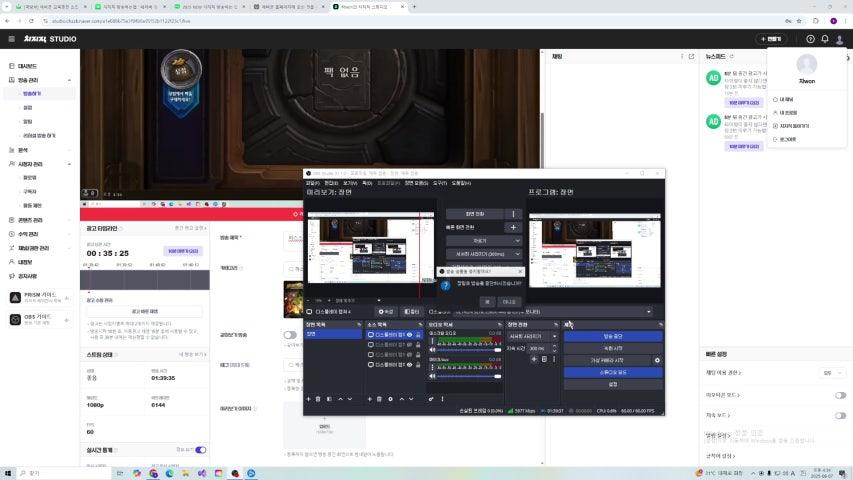Select 로그아웃 in profile dropdown

click(x=788, y=139)
